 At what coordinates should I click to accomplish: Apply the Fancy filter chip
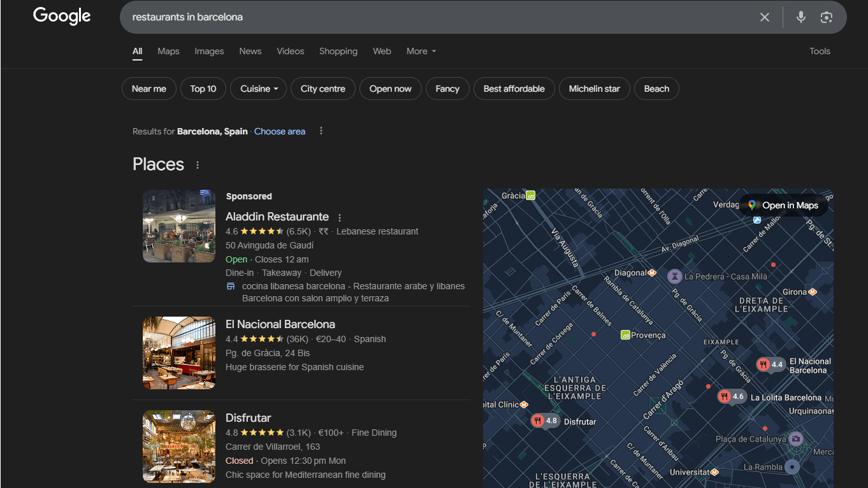tap(447, 89)
